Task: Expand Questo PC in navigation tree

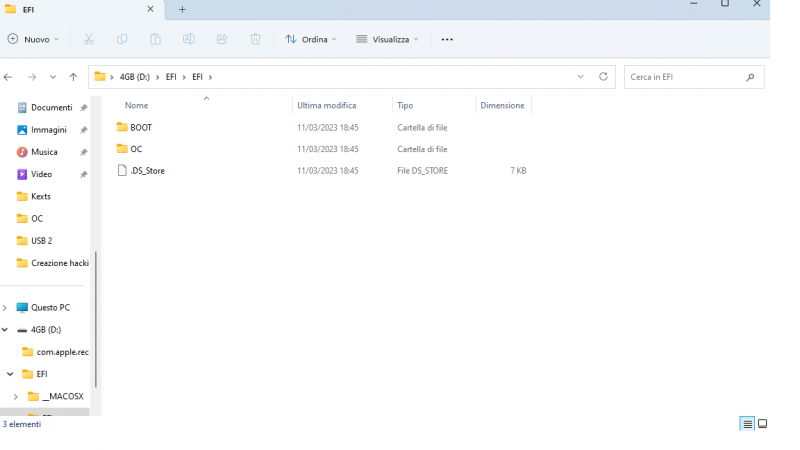Action: pyautogui.click(x=5, y=308)
